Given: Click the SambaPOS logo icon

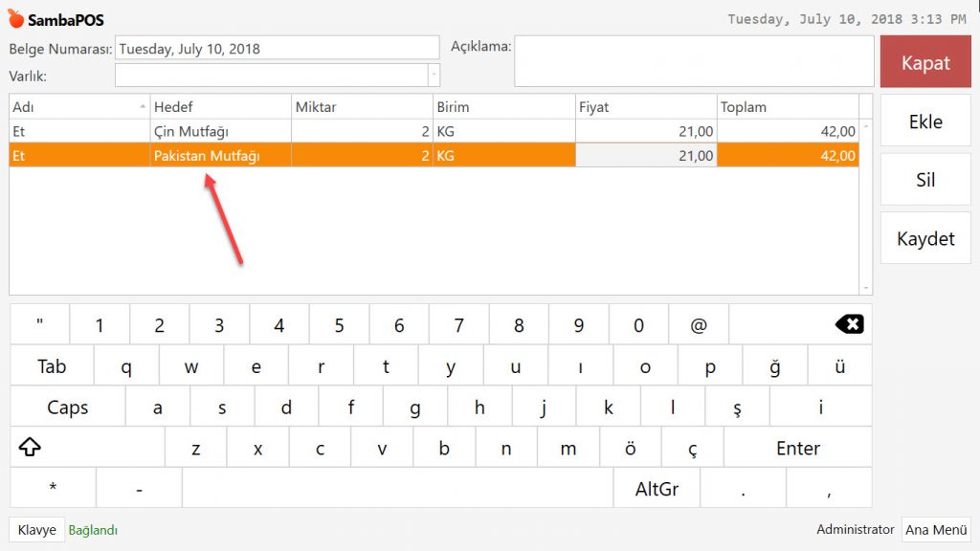Looking at the screenshot, I should 15,19.
